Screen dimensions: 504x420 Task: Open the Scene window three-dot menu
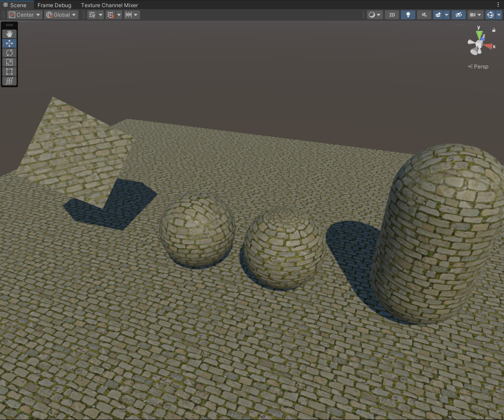498,5
